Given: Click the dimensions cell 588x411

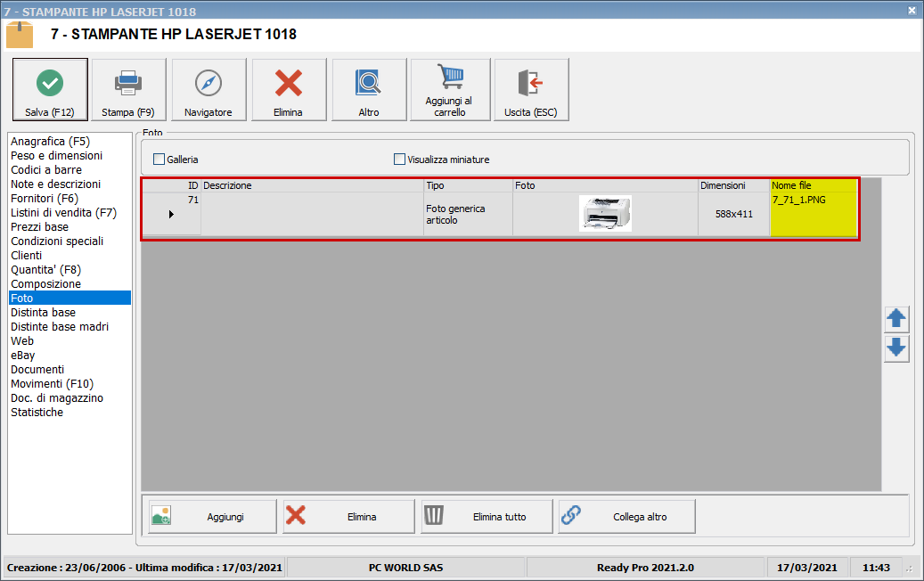Looking at the screenshot, I should click(734, 215).
